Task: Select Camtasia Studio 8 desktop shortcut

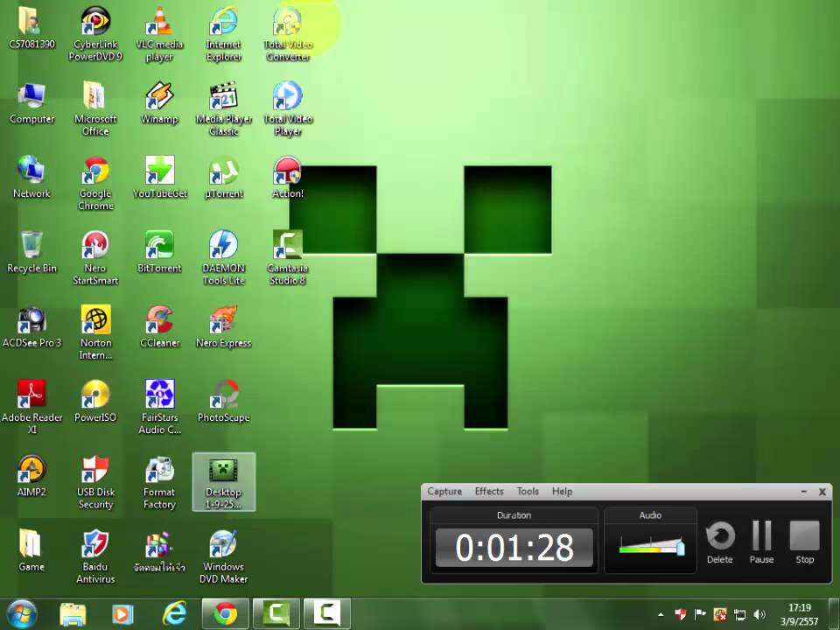Action: 288,257
